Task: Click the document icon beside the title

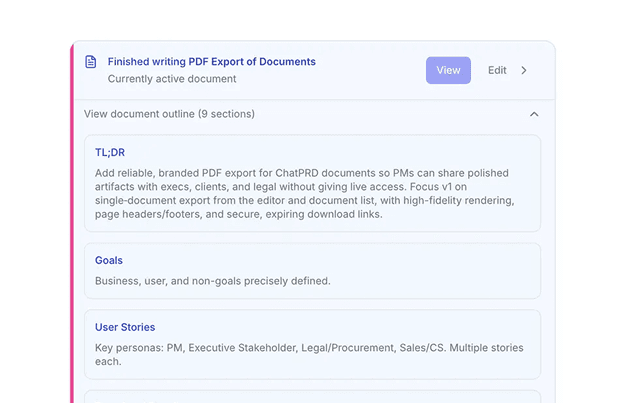Action: (x=91, y=62)
